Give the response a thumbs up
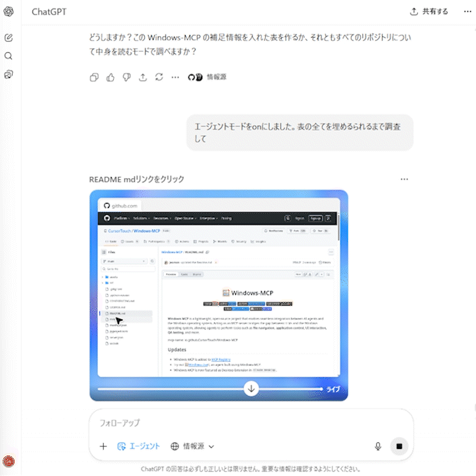The image size is (476, 476). click(110, 77)
